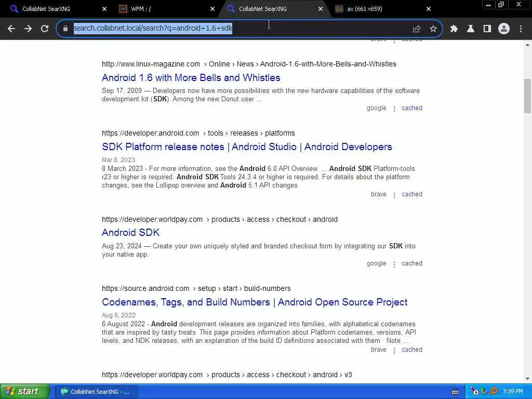Click the magnifier icon in system tray
The width and height of the screenshot is (532, 399).
[494, 392]
